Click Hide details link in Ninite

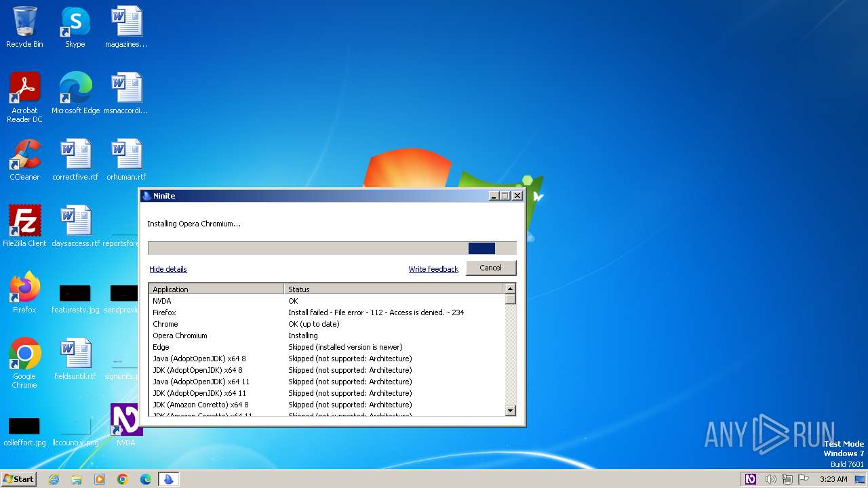167,269
